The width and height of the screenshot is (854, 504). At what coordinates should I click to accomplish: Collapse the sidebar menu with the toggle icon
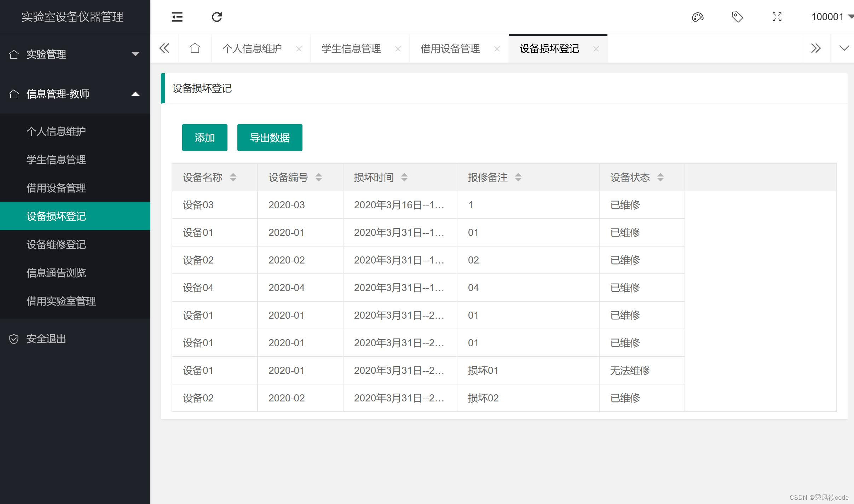point(177,17)
